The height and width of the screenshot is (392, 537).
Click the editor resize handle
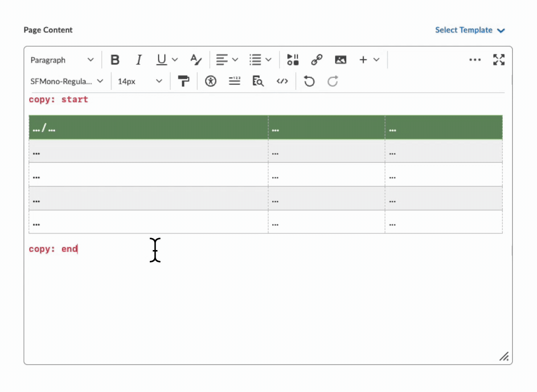pos(504,356)
